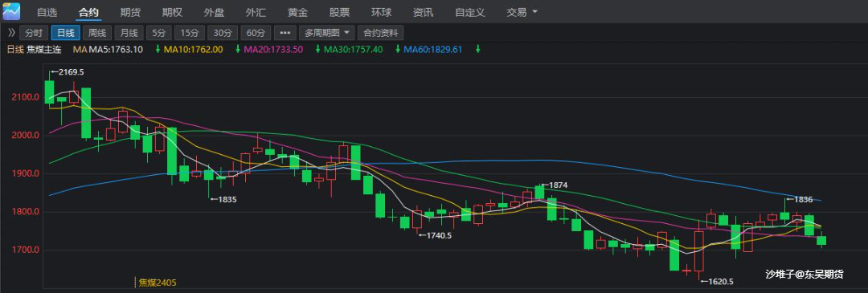The width and height of the screenshot is (868, 293).
Task: Select the 60分 interval
Action: tap(256, 33)
